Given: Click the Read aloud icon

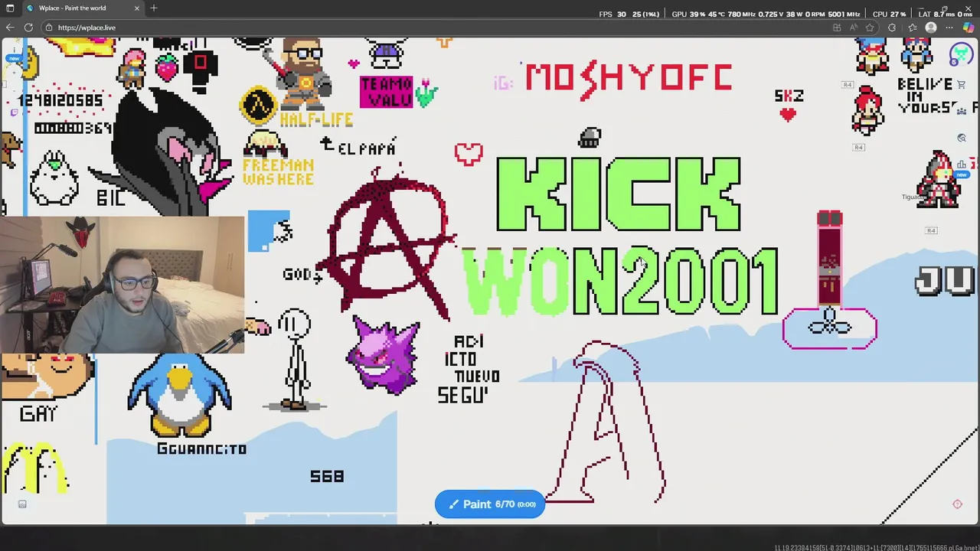Looking at the screenshot, I should [x=854, y=28].
